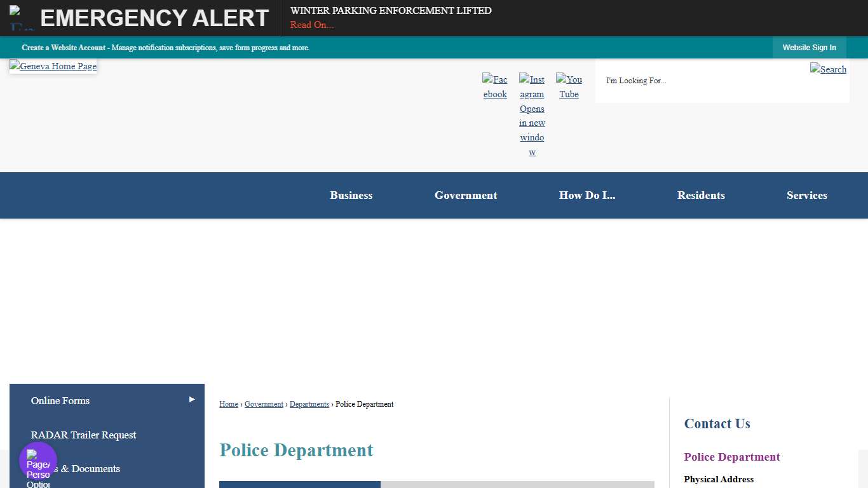This screenshot has height=488, width=868.
Task: Select RADAR Trailer Request in sidebar
Action: [x=83, y=435]
